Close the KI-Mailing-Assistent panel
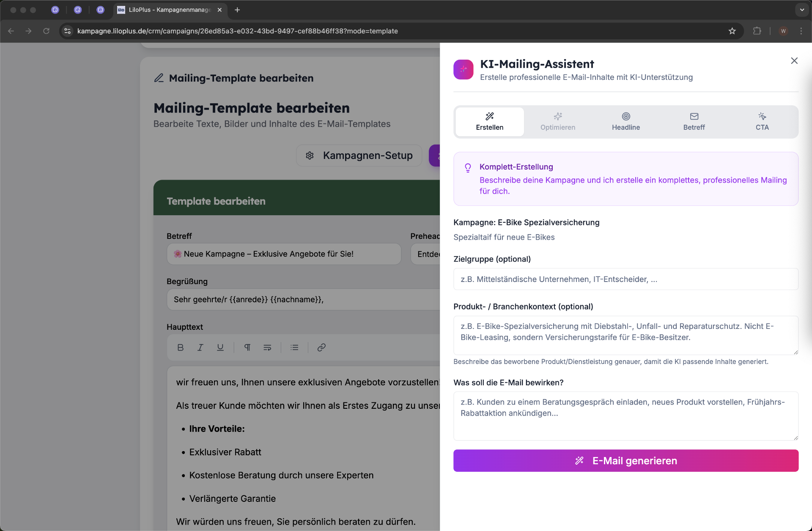Viewport: 812px width, 531px height. point(794,60)
